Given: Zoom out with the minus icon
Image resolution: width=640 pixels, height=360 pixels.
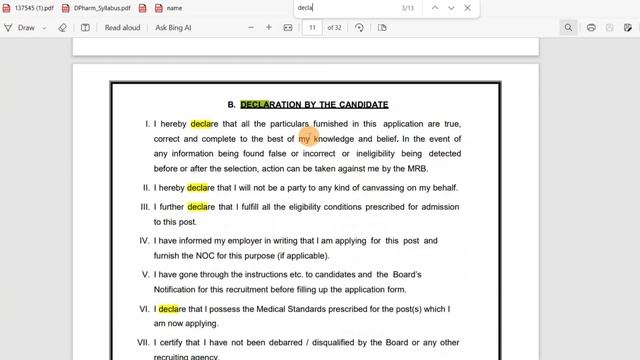Looking at the screenshot, I should [x=251, y=27].
